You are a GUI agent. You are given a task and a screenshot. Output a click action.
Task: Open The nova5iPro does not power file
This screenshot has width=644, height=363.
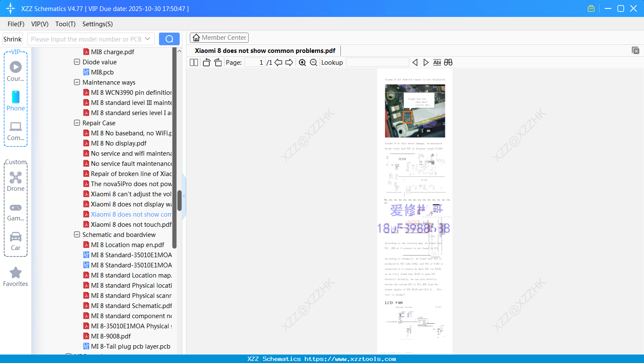click(127, 184)
